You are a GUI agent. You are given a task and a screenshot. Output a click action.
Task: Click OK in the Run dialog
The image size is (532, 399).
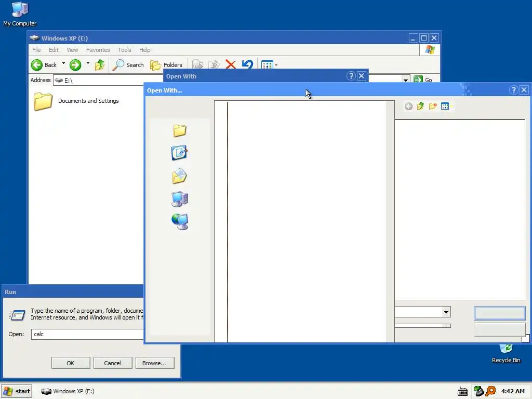[x=71, y=363]
